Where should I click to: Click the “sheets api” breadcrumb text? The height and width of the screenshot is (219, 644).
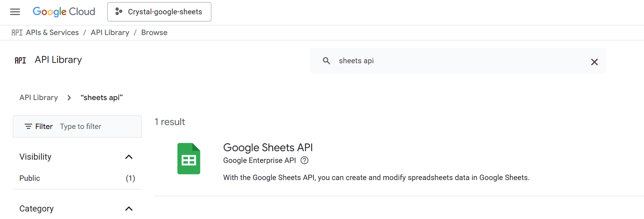click(x=102, y=98)
